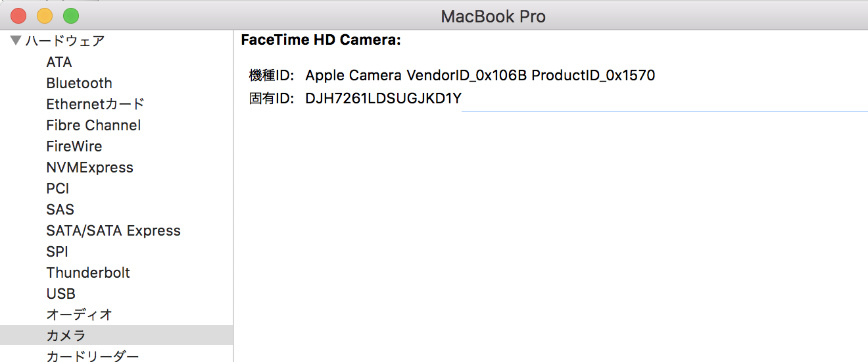868x362 pixels.
Task: Show オーディオ hardware information
Action: tap(80, 315)
